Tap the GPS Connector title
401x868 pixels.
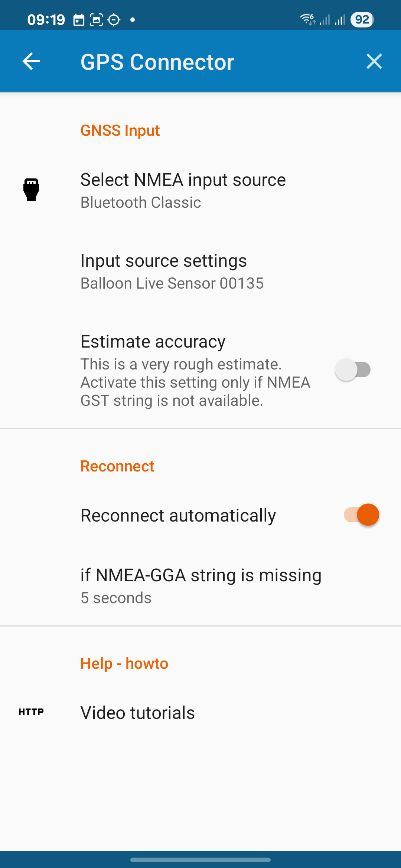(157, 62)
